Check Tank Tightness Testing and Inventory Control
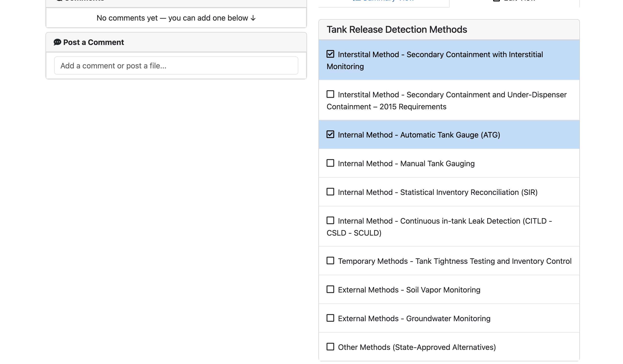This screenshot has width=623, height=364. pos(330,261)
